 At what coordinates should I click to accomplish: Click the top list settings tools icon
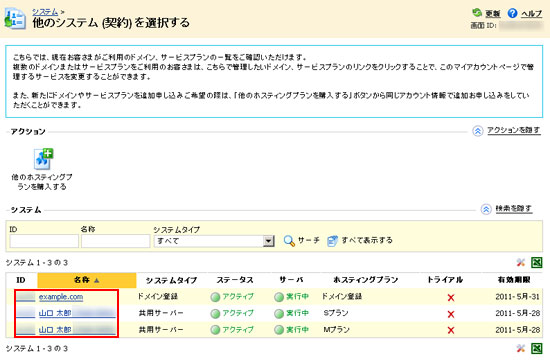(x=521, y=262)
